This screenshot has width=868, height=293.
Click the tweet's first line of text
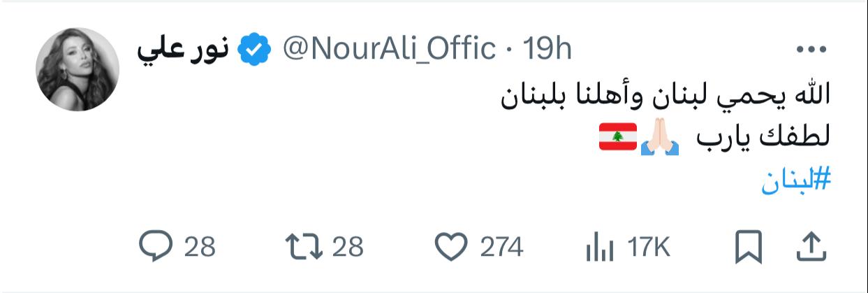(664, 98)
